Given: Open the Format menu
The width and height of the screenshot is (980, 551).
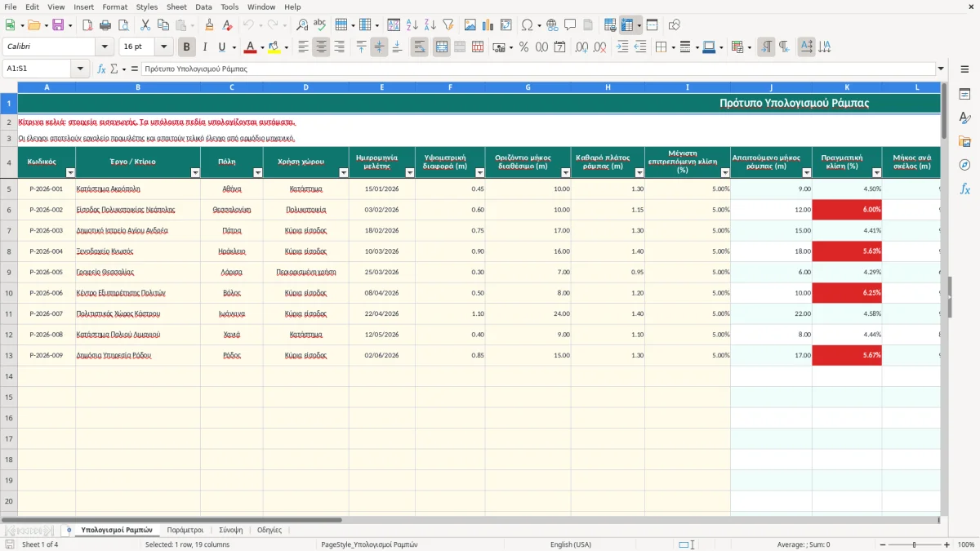Looking at the screenshot, I should pos(114,7).
